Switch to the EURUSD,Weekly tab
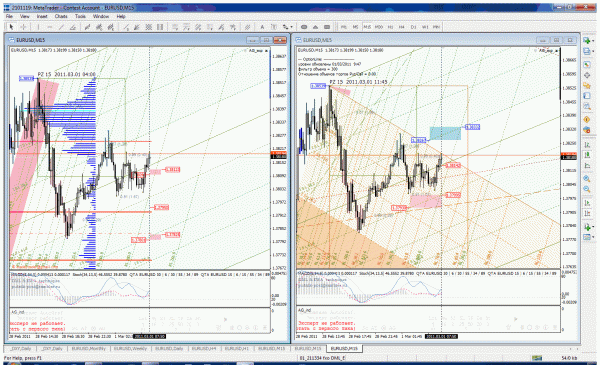600x365 pixels. [130, 349]
